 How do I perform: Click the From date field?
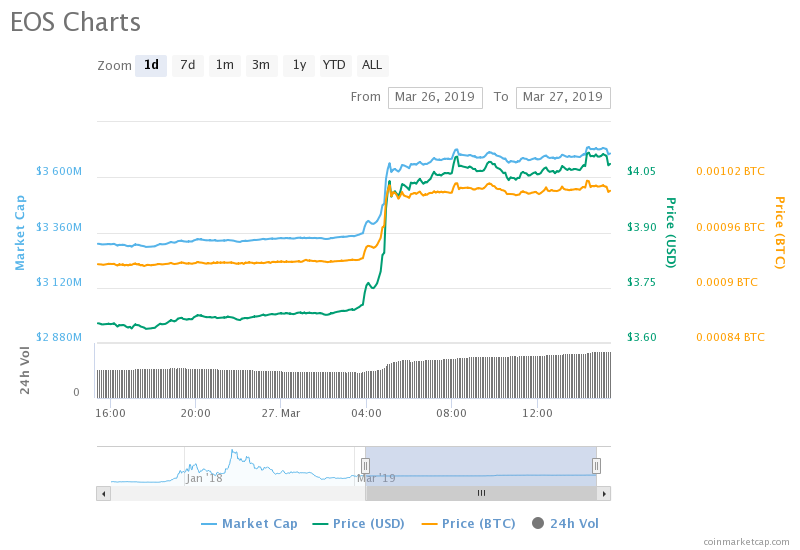click(435, 97)
